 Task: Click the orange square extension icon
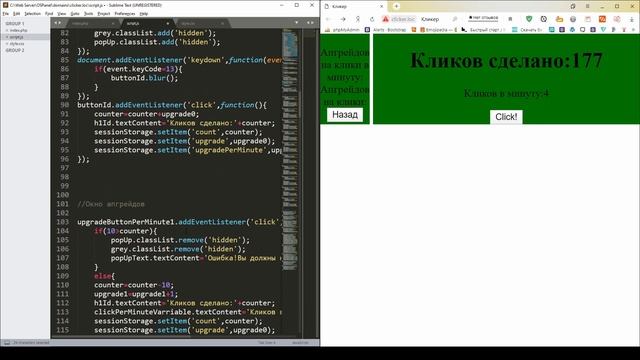[x=602, y=19]
